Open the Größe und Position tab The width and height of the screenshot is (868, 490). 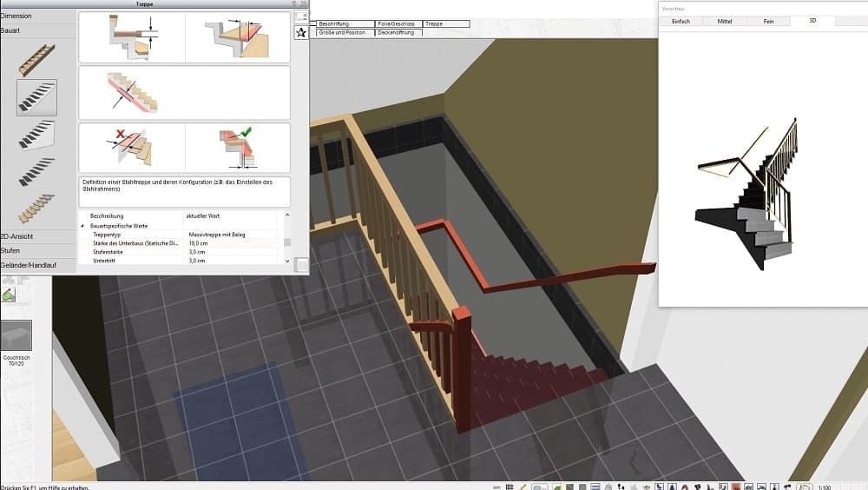point(345,33)
